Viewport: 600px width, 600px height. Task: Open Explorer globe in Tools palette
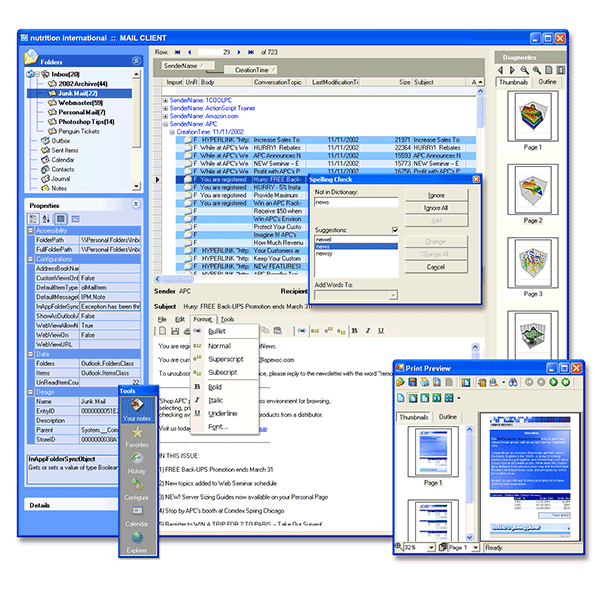(137, 542)
